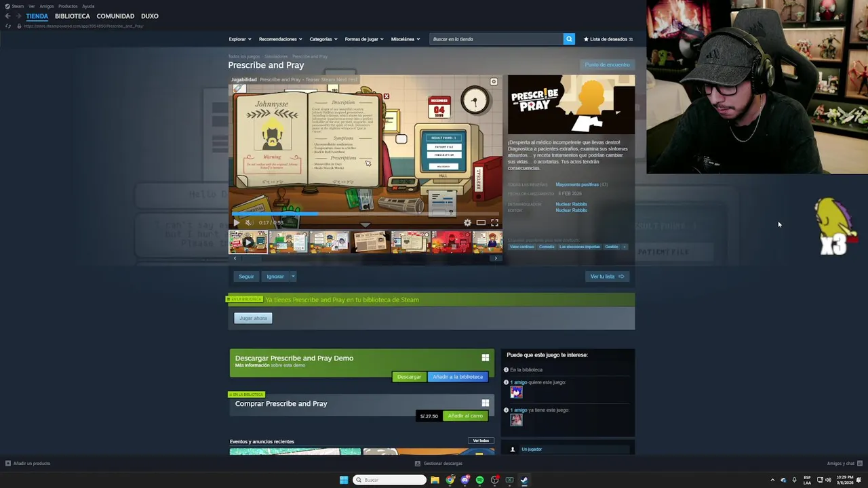The width and height of the screenshot is (868, 488).
Task: Open Lista de deseados wishlist
Action: pos(608,39)
